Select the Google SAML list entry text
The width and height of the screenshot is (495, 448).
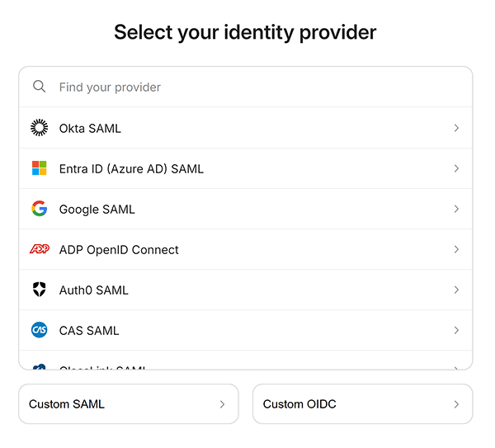pyautogui.click(x=97, y=210)
